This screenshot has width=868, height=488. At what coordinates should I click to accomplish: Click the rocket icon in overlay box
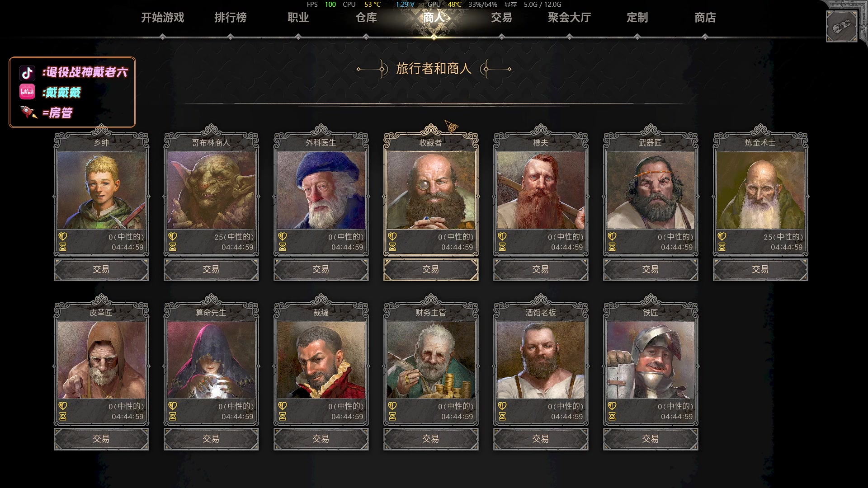pos(28,112)
